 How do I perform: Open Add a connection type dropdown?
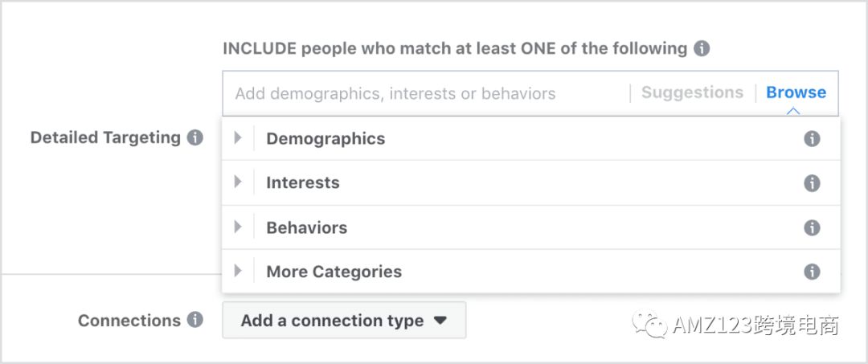coord(343,320)
